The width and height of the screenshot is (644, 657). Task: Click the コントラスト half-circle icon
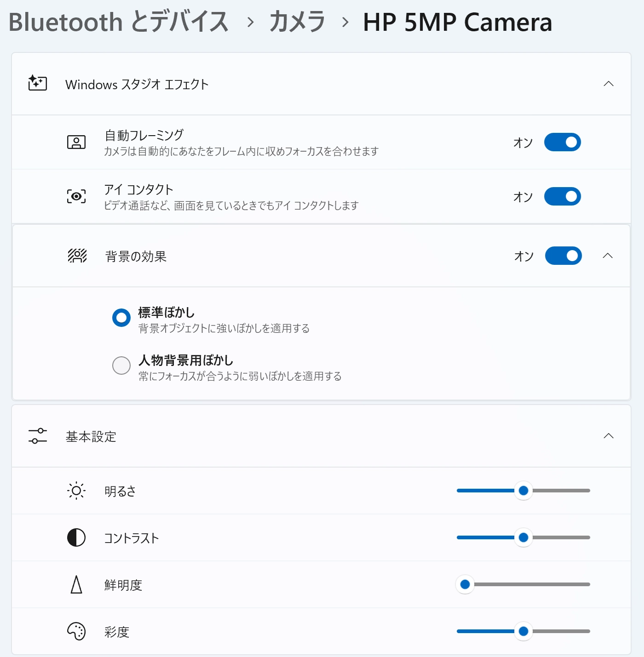(x=76, y=537)
